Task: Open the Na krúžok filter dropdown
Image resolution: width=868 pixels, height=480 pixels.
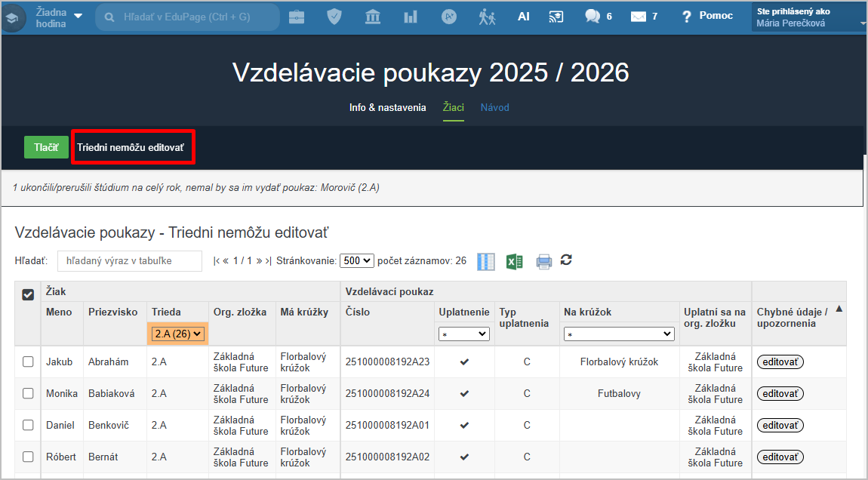Action: [619, 334]
